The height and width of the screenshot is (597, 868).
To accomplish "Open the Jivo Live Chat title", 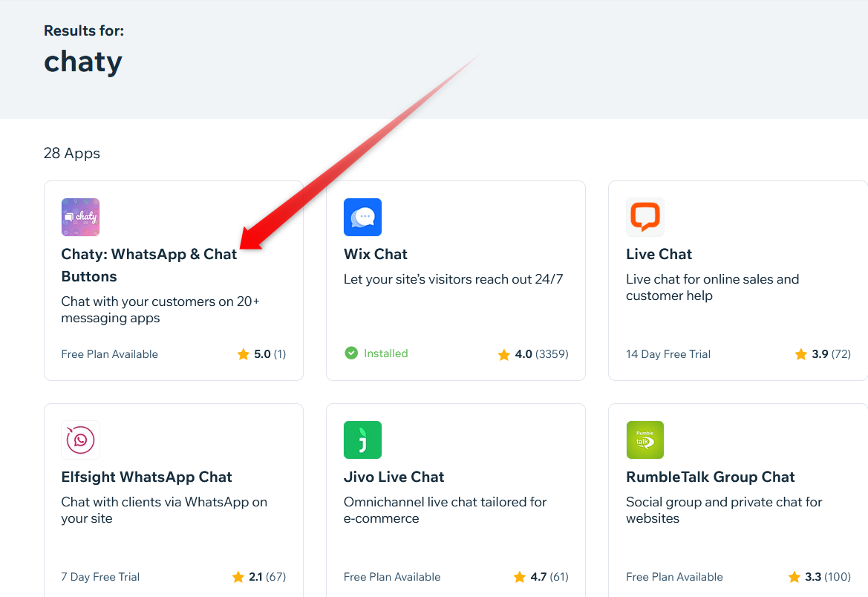I will coord(394,477).
